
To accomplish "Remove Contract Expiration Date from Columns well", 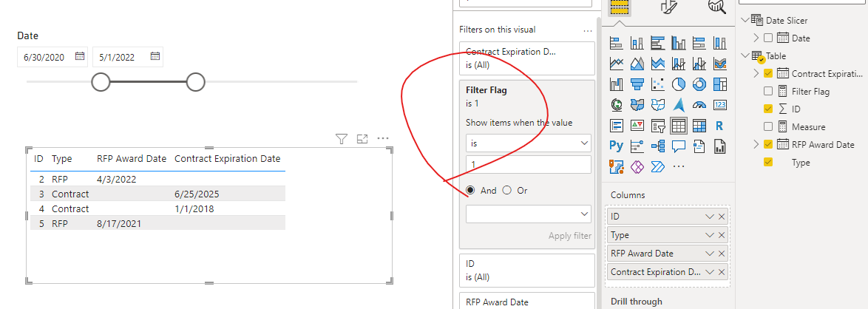I will [722, 272].
